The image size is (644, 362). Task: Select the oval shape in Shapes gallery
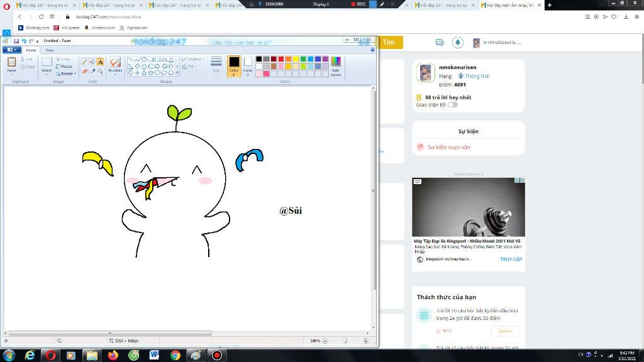point(144,60)
